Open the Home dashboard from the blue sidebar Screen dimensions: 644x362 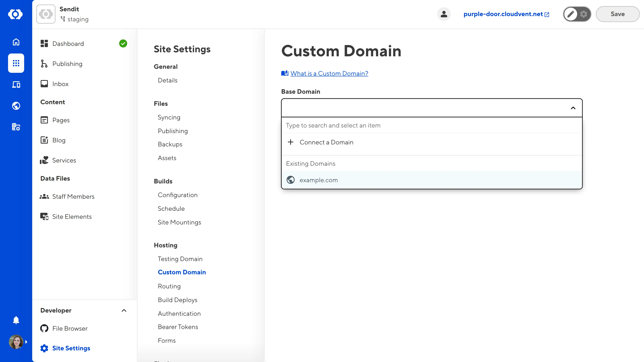16,42
